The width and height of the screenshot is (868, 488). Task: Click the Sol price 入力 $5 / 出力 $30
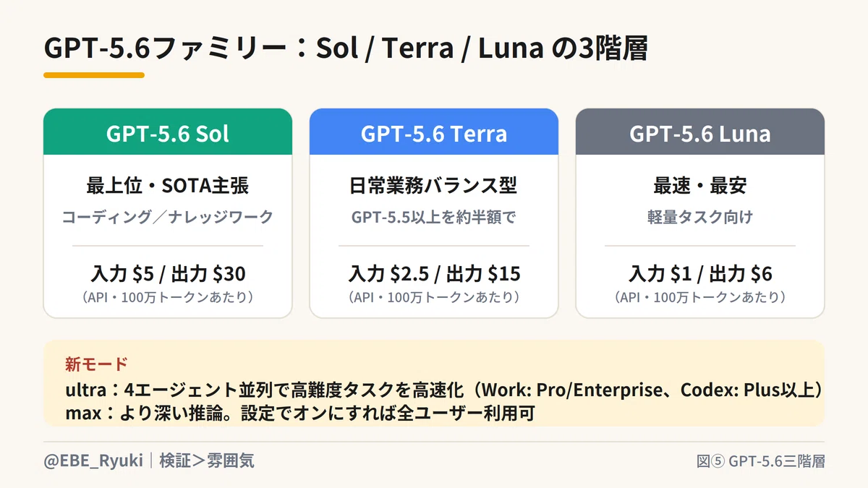168,274
